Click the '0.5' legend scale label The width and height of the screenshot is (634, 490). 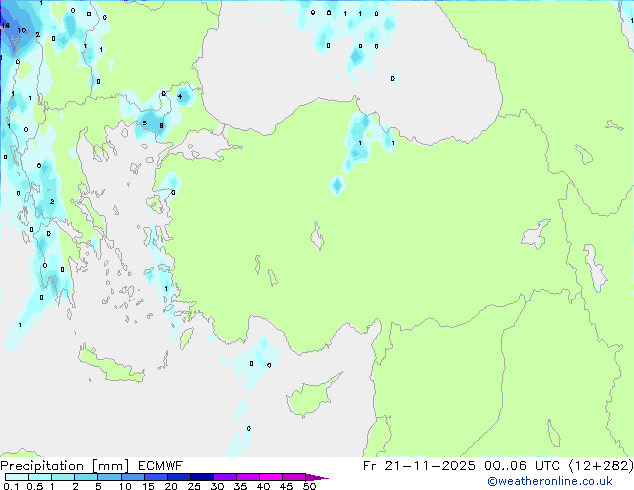35,486
